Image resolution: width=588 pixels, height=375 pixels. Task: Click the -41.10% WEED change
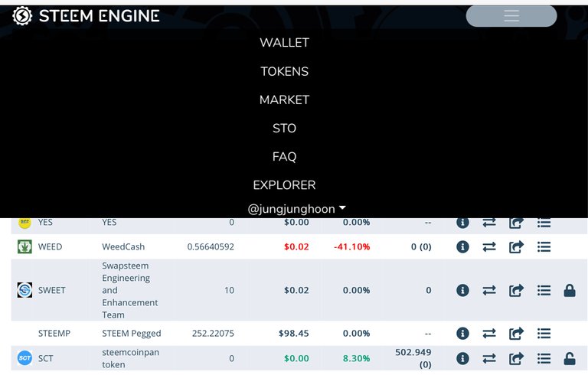(x=351, y=246)
